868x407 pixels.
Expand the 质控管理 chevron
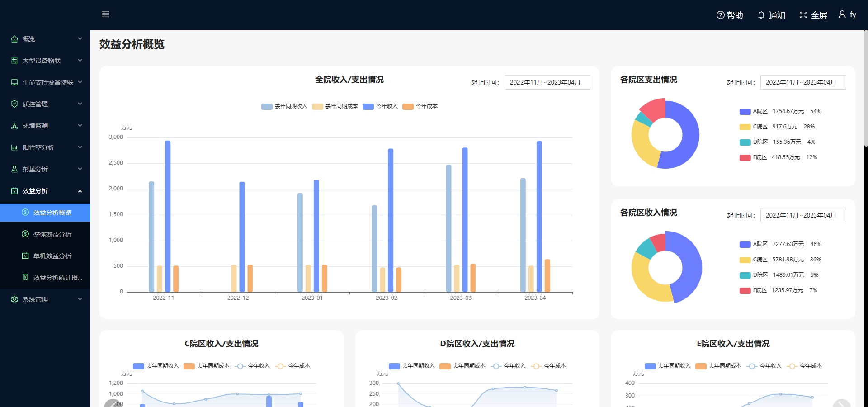(80, 104)
